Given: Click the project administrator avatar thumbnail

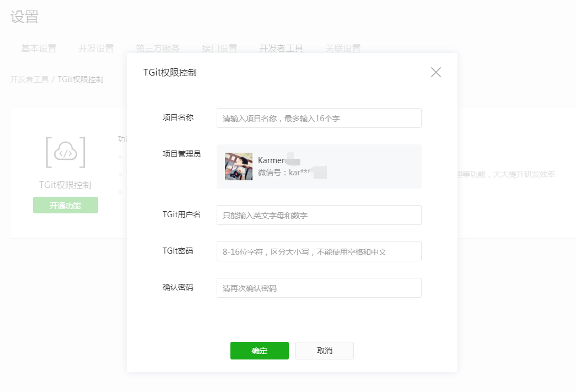Looking at the screenshot, I should pos(239,167).
